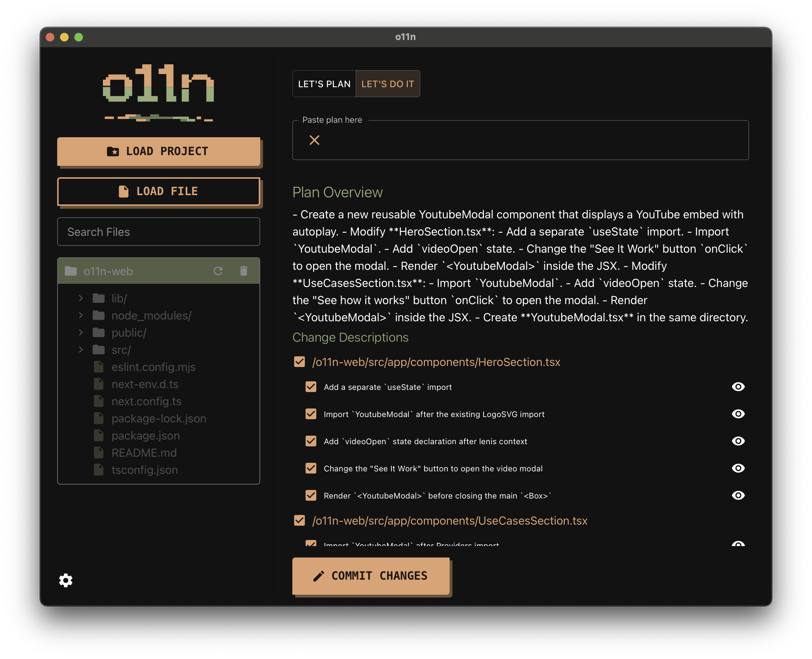Open package.json in the file tree
Viewport: 812px width, 659px height.
(x=145, y=436)
